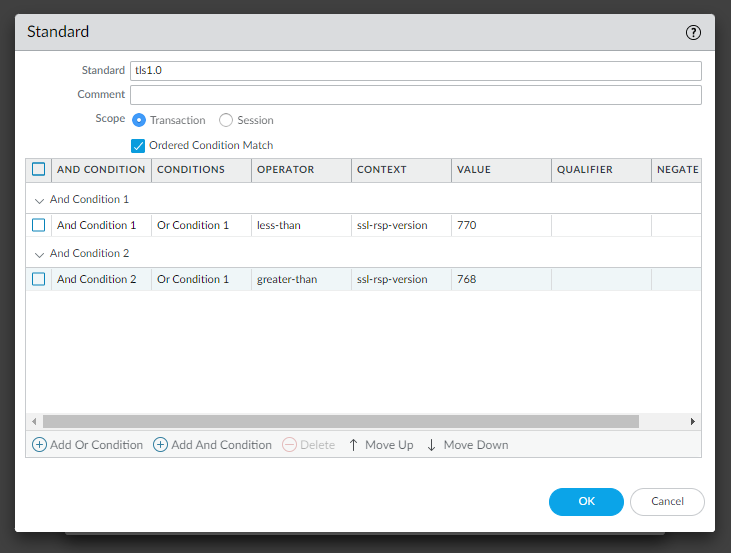Sort by the OPERATOR column header
The image size is (731, 553).
click(x=286, y=170)
